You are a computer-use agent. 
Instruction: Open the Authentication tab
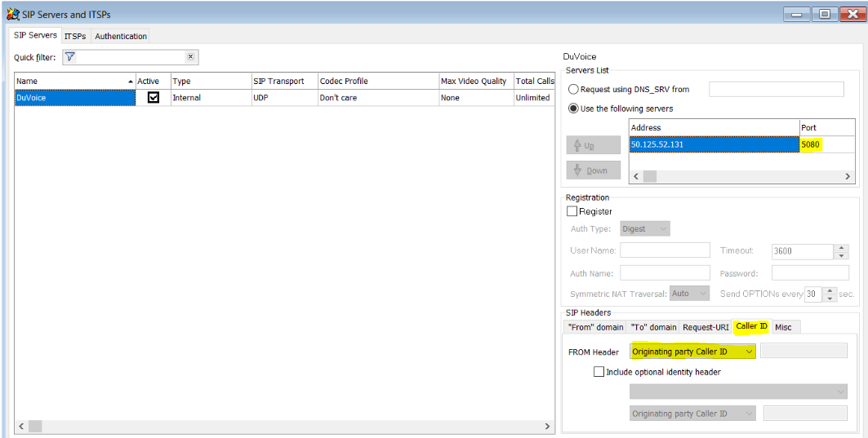[x=121, y=36]
